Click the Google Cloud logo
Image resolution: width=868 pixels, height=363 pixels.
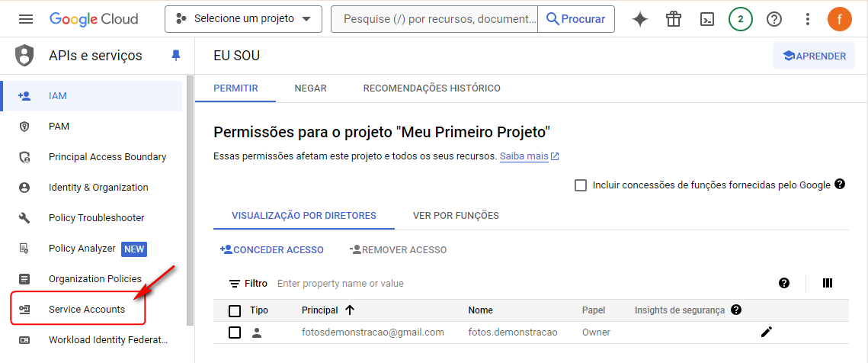94,19
